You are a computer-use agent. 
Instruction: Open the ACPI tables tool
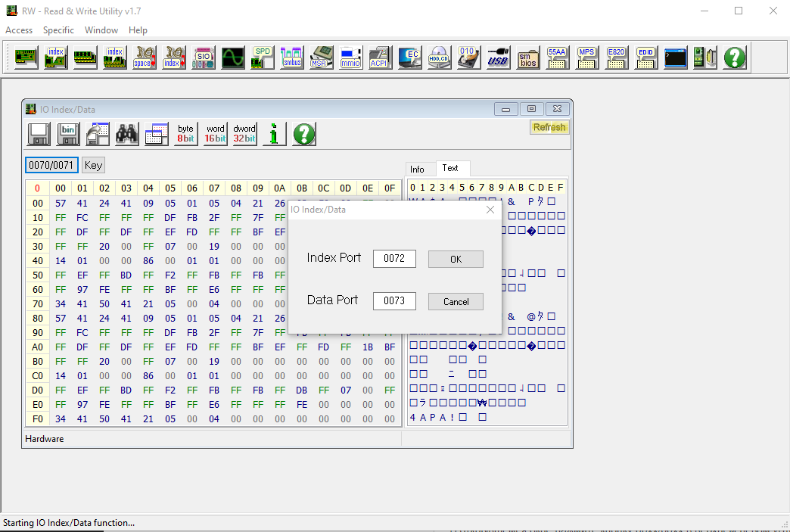click(x=380, y=58)
